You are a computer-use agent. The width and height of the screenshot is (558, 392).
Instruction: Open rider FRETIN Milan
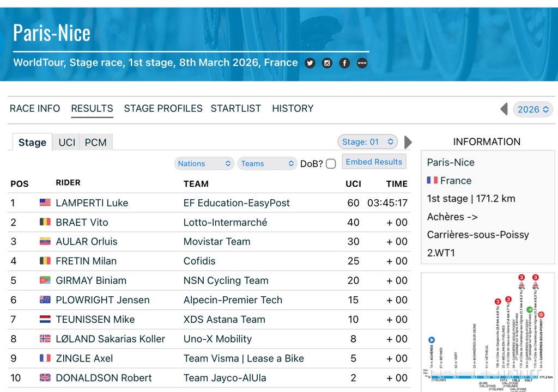(x=86, y=261)
